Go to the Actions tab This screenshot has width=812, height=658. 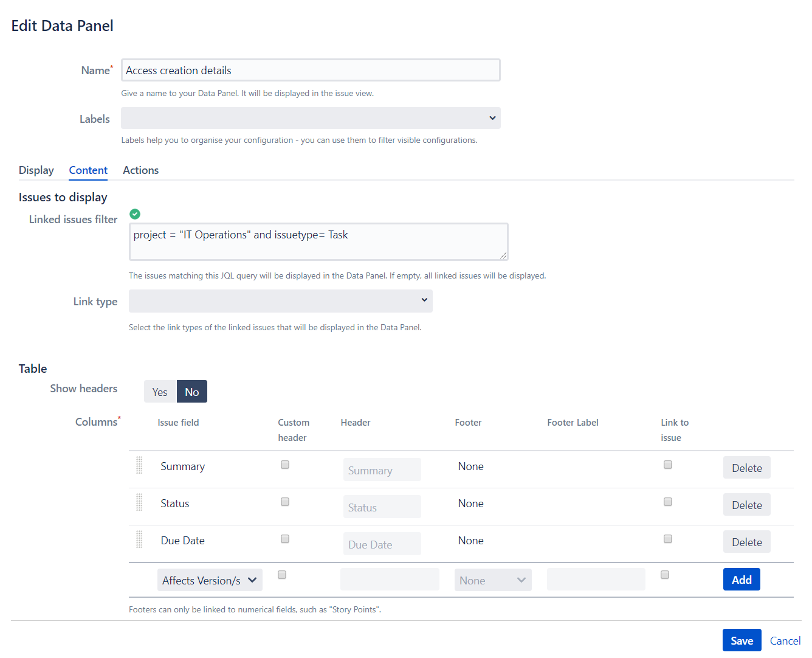click(x=140, y=170)
